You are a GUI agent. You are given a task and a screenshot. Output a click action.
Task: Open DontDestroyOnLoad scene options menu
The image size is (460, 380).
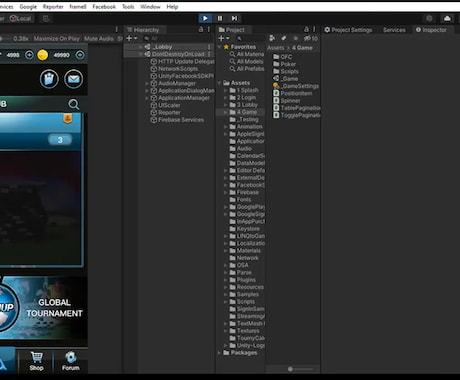tap(209, 54)
